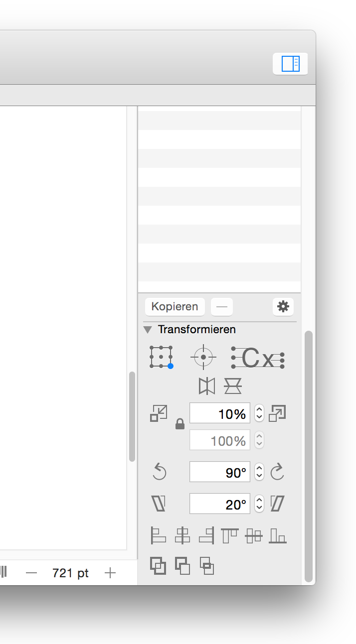This screenshot has width=356, height=644.
Task: Set transform origin to reference point crosshair
Action: (x=203, y=357)
